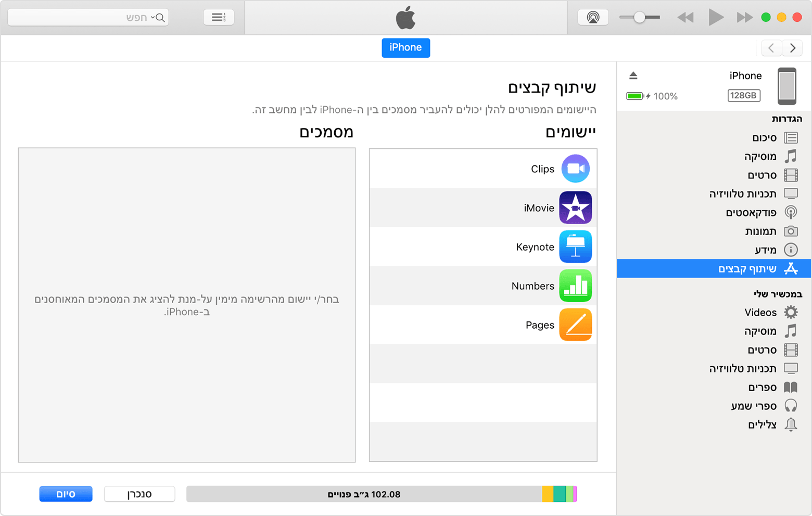Click the iPhone device thumbnail icon
812x516 pixels.
click(787, 86)
